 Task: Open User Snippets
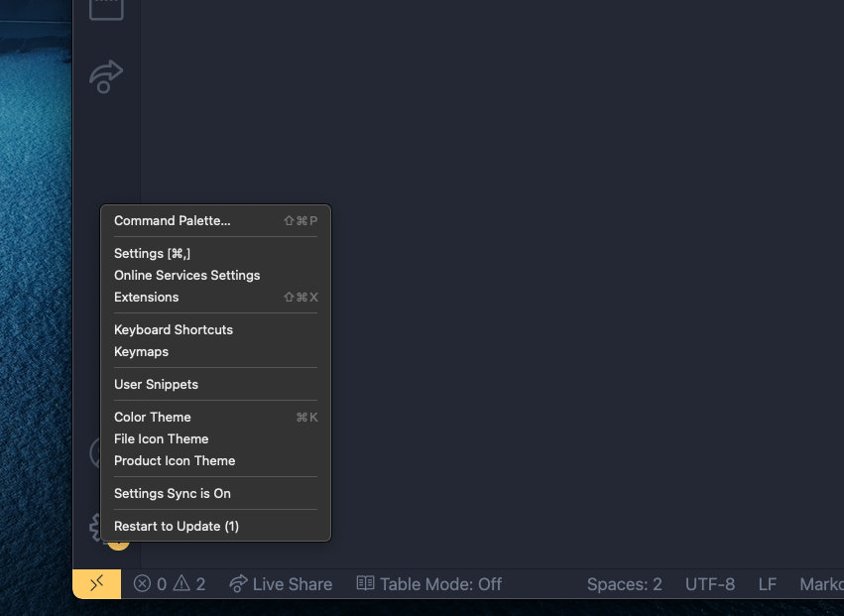215,385
